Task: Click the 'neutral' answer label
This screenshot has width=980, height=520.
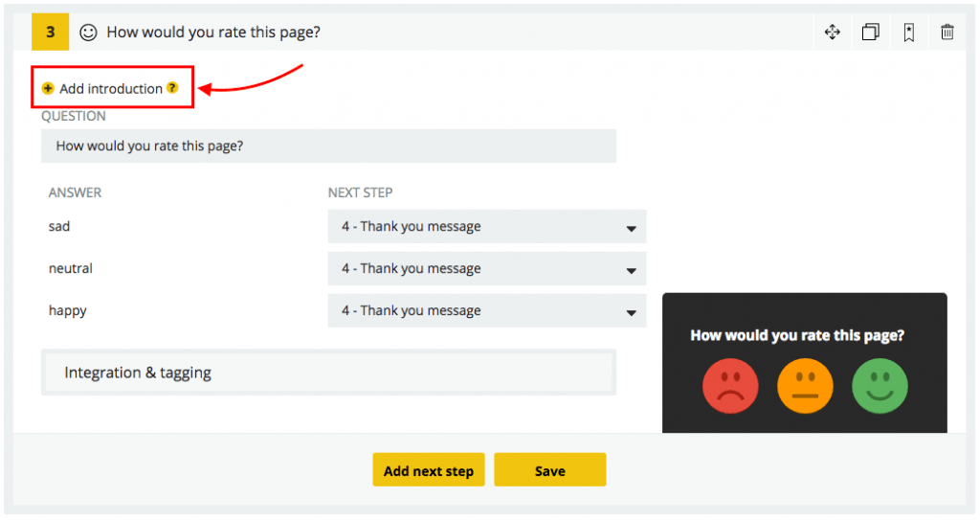Action: click(71, 268)
